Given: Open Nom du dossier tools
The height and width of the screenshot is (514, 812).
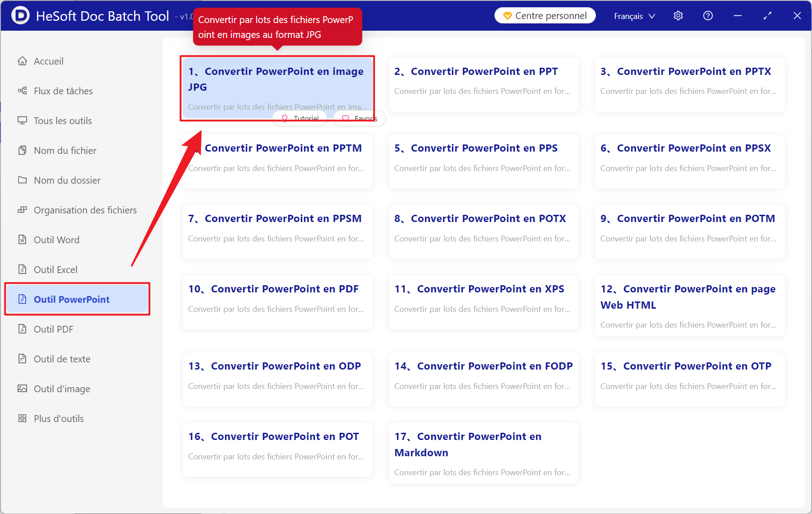Looking at the screenshot, I should click(x=77, y=180).
